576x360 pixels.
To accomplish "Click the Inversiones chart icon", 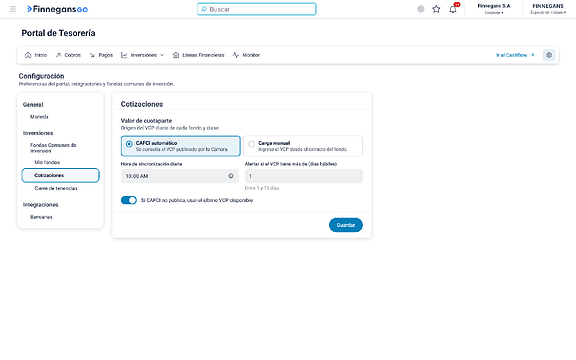I will [124, 55].
